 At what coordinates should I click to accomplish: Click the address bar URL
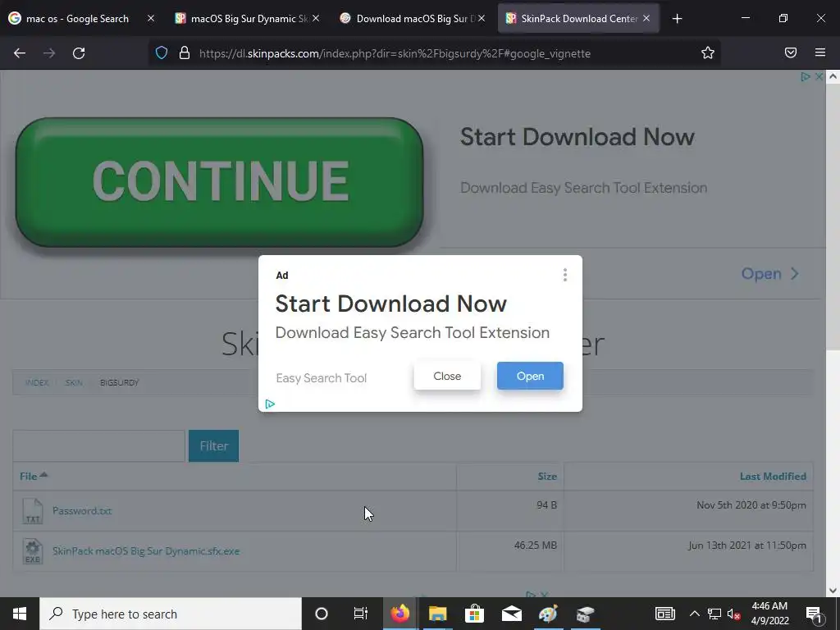click(395, 53)
